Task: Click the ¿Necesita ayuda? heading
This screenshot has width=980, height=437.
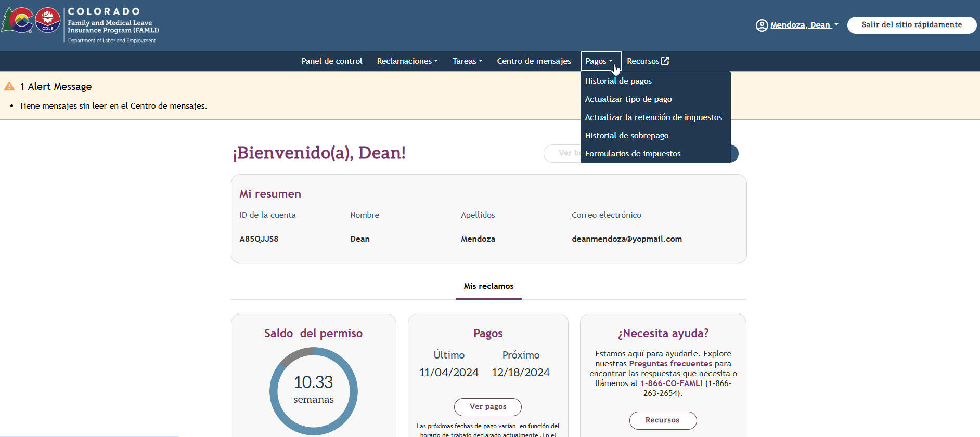Action: (663, 334)
